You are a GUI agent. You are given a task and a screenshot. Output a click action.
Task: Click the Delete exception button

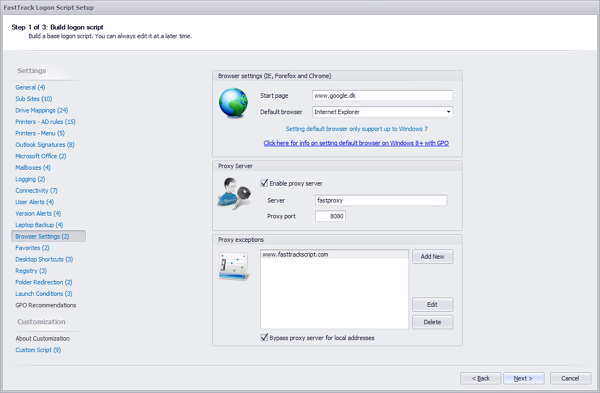pyautogui.click(x=432, y=322)
